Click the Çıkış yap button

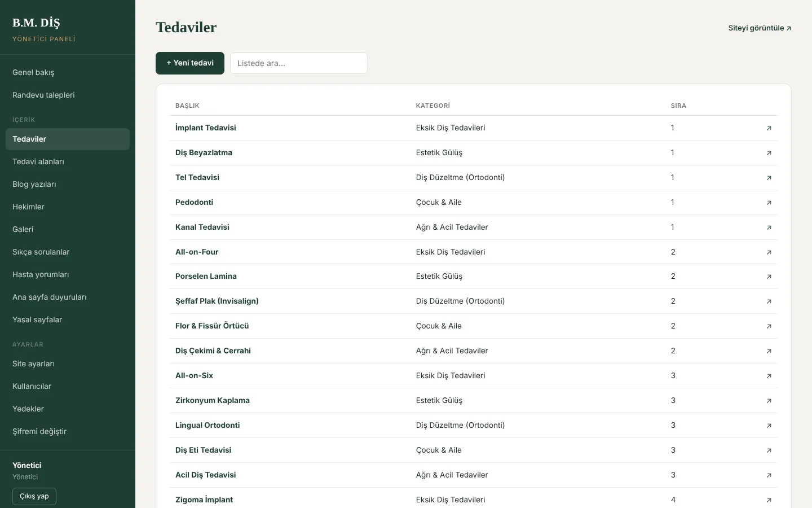34,496
